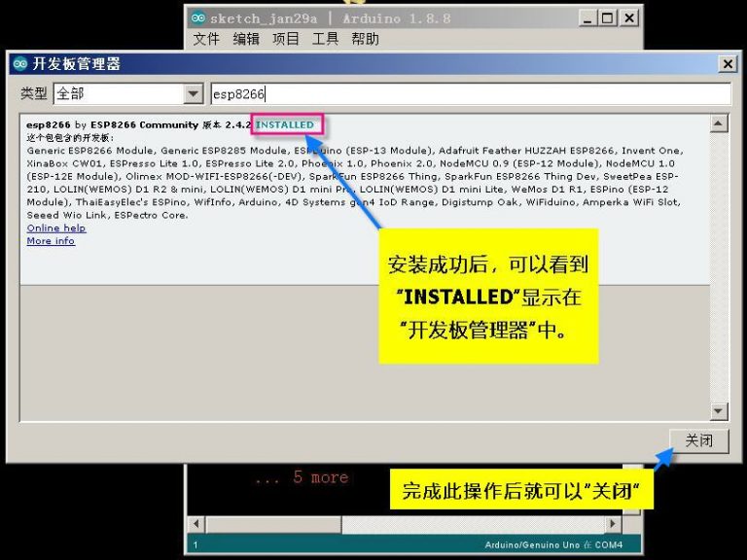
Task: Open the 帮助 menu
Action: click(x=365, y=39)
